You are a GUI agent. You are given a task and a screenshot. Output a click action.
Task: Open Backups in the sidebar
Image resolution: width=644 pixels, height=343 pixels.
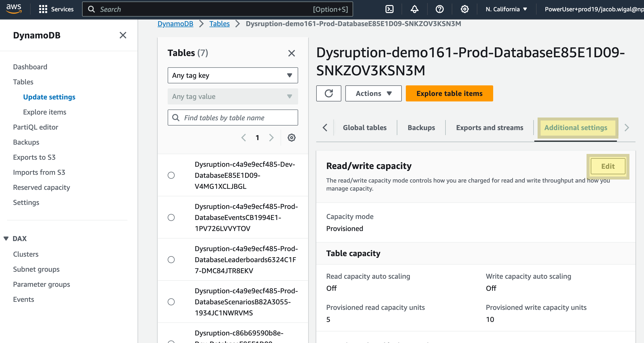pyautogui.click(x=26, y=142)
